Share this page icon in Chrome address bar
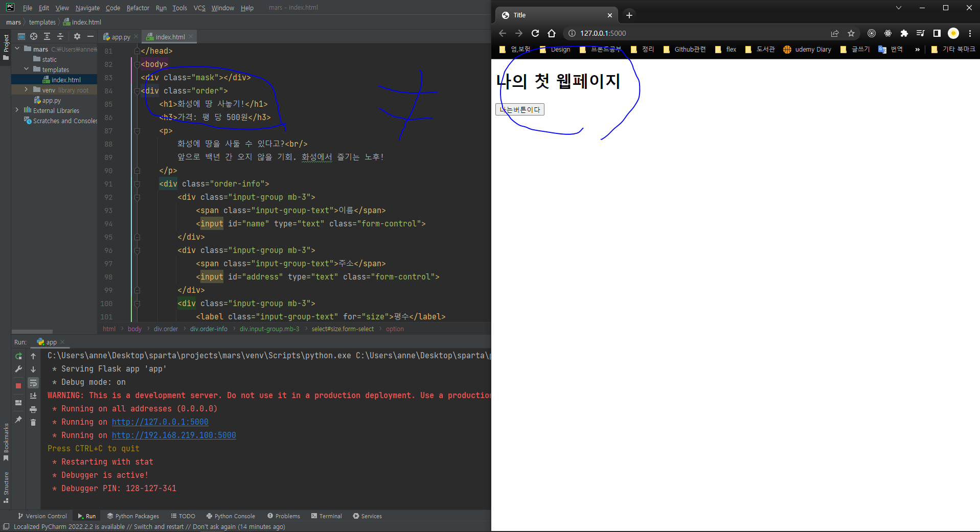 pos(835,33)
